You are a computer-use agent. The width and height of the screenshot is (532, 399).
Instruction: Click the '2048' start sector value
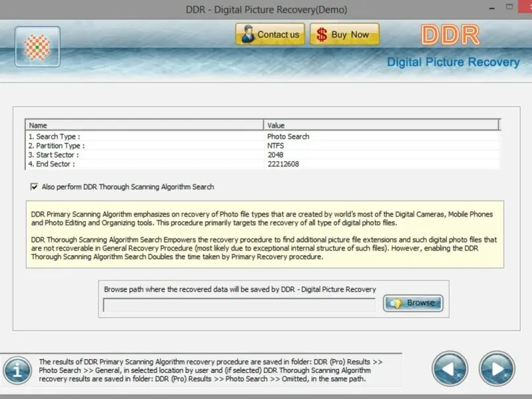coord(275,155)
